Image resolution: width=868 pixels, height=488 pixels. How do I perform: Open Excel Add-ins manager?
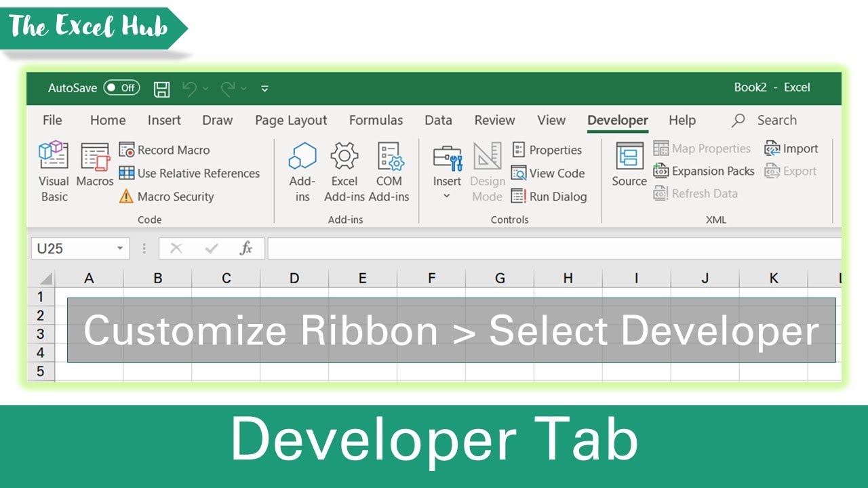coord(344,171)
